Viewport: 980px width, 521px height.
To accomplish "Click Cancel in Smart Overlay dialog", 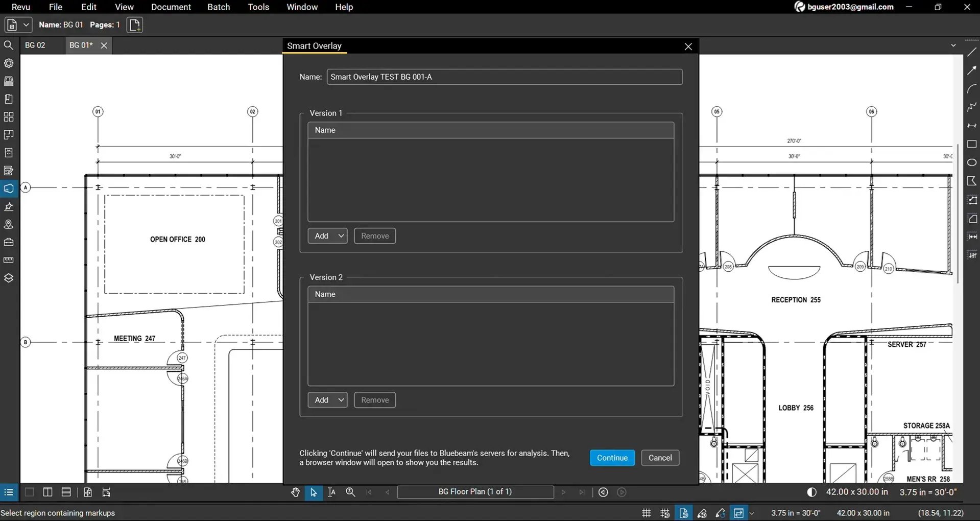I will click(660, 458).
